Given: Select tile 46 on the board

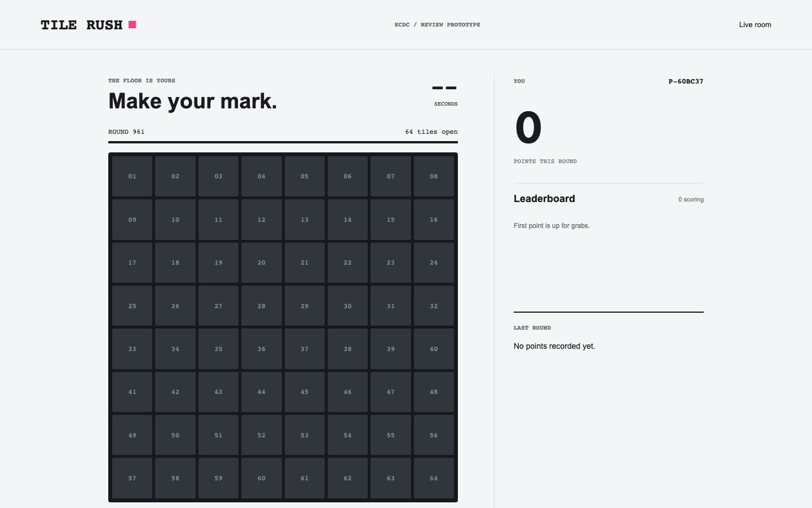Looking at the screenshot, I should [x=347, y=392].
